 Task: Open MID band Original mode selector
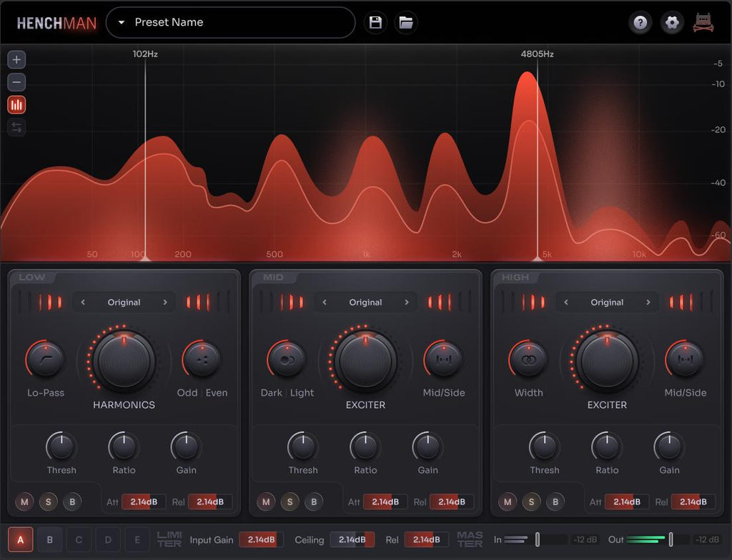click(365, 302)
